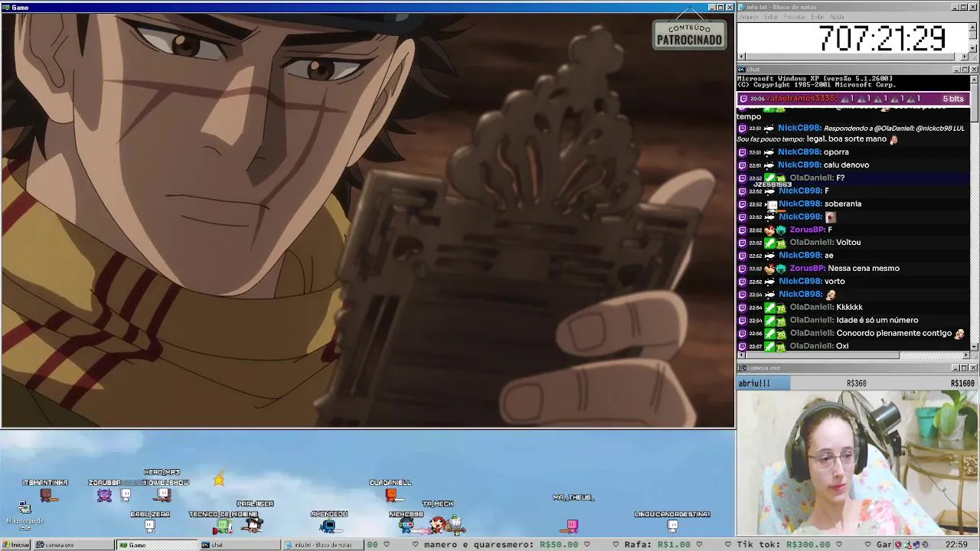The width and height of the screenshot is (980, 551).
Task: Click the ZORUSBP purple avatar character
Action: coord(105,495)
